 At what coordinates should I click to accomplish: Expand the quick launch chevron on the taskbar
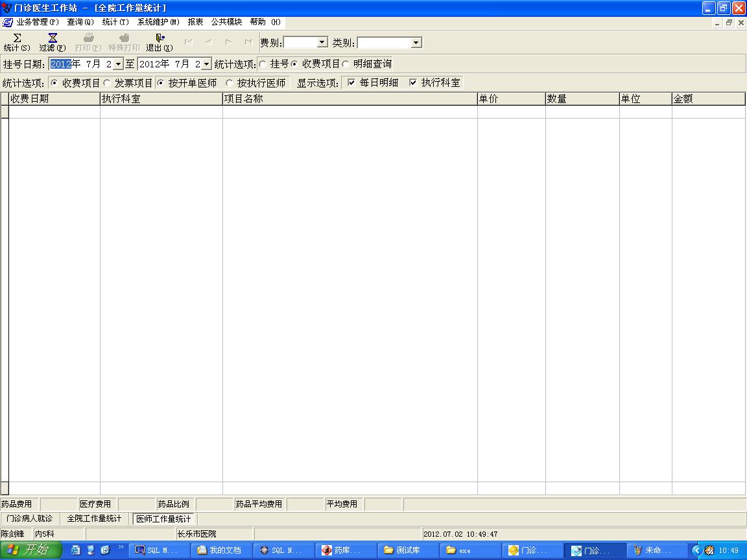tap(121, 546)
